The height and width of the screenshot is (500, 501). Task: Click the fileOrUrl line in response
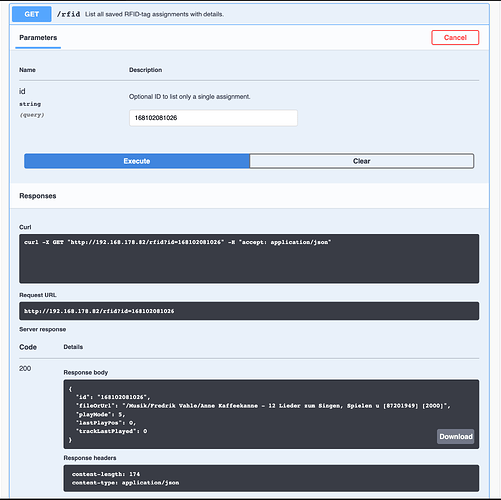click(x=263, y=406)
